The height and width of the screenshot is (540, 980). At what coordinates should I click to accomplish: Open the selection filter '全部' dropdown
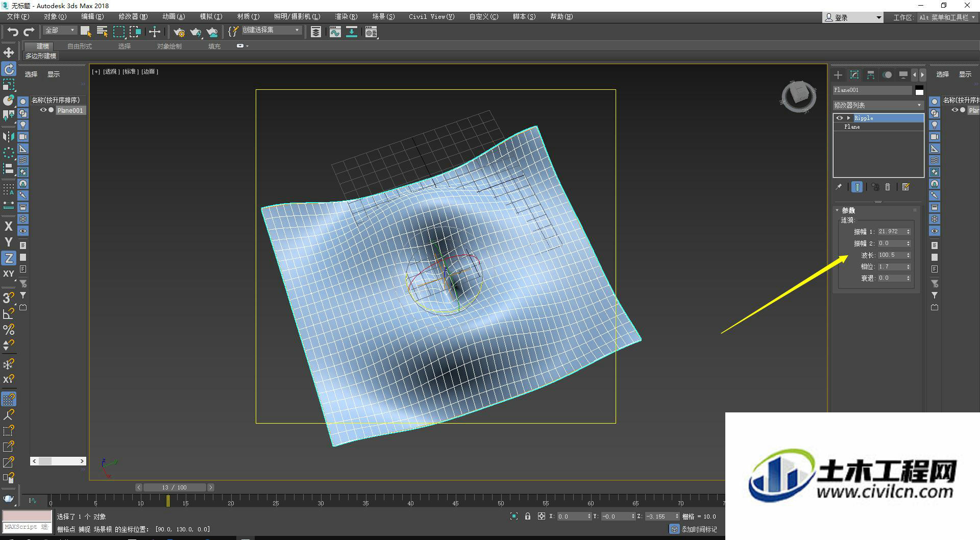click(x=60, y=31)
